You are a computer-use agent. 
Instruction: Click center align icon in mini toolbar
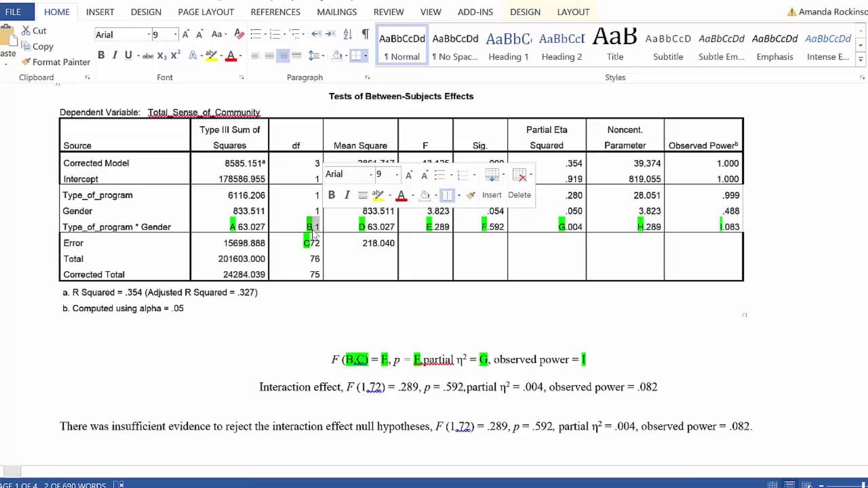[363, 195]
